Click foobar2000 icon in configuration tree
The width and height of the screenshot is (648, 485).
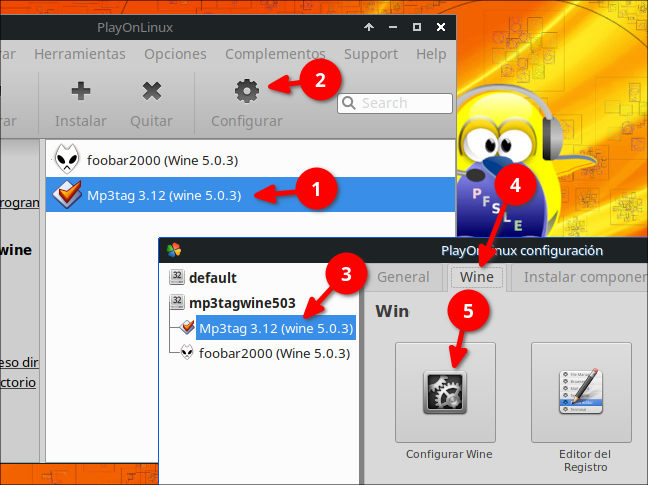187,352
